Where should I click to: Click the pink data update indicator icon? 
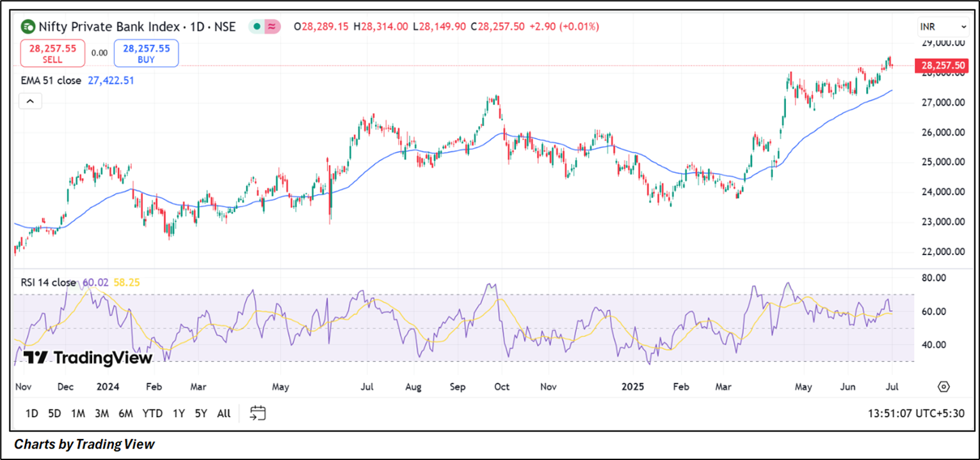point(272,27)
